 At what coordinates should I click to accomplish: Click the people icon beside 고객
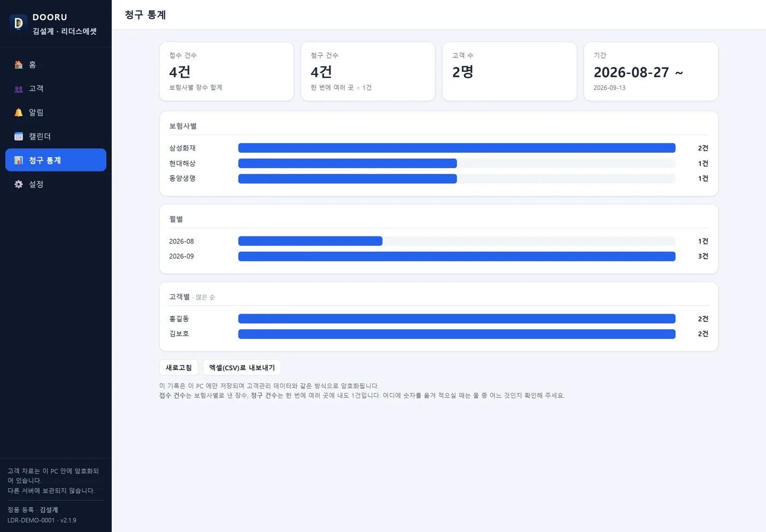point(19,89)
